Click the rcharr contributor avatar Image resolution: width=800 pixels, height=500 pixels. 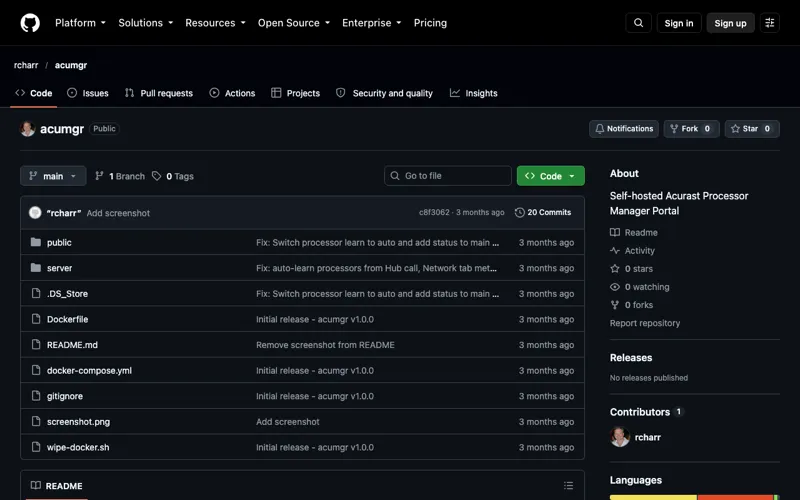[620, 437]
